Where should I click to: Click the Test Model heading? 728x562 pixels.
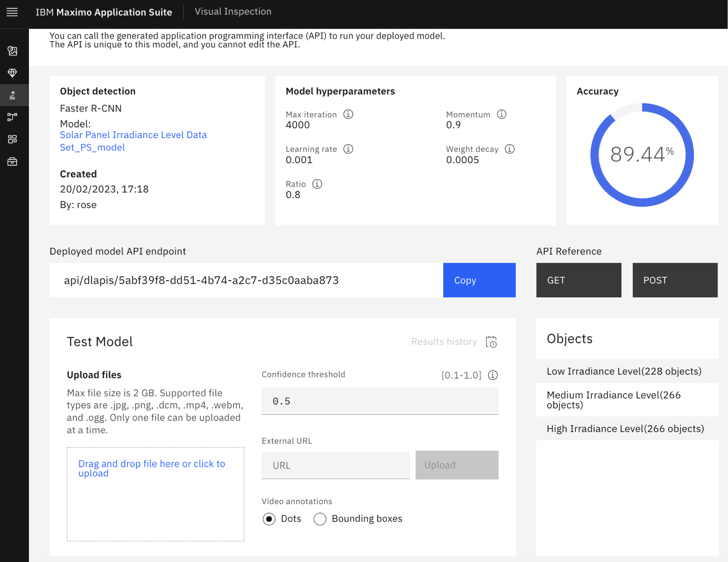100,342
